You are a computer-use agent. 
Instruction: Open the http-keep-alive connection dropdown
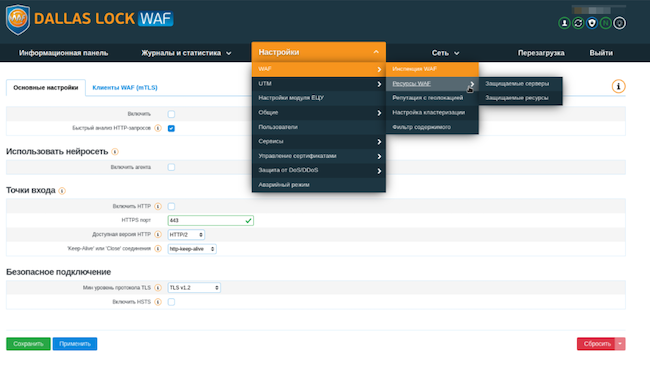pos(192,249)
